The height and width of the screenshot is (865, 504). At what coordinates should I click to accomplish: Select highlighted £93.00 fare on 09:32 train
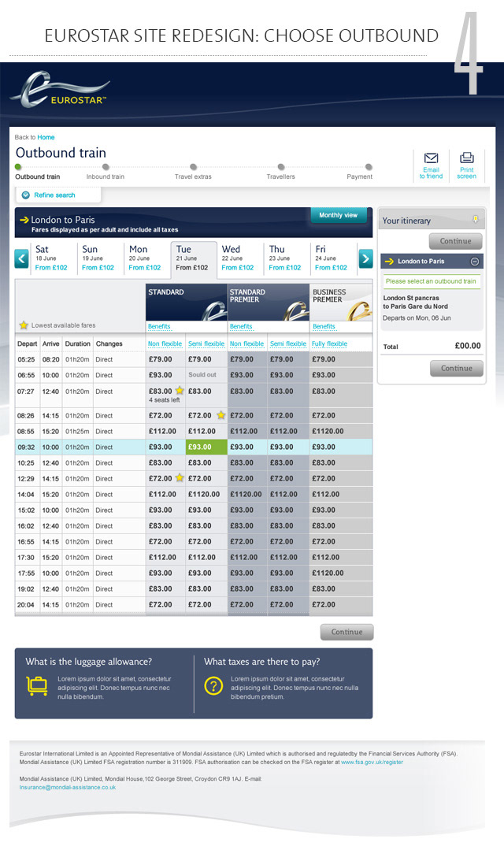point(206,447)
